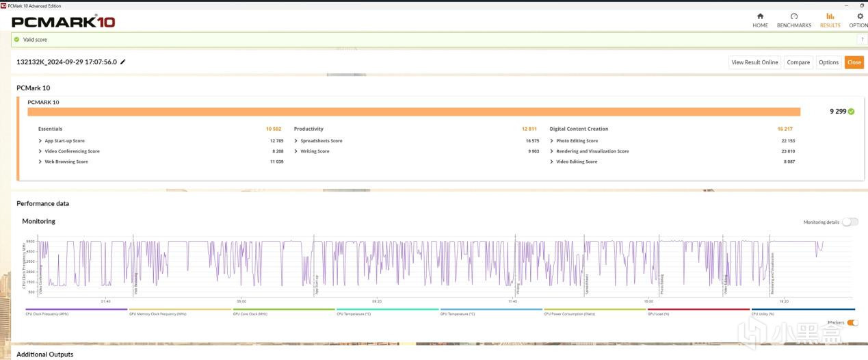The width and height of the screenshot is (868, 360).
Task: Click the green Valid score check icon
Action: click(x=16, y=40)
